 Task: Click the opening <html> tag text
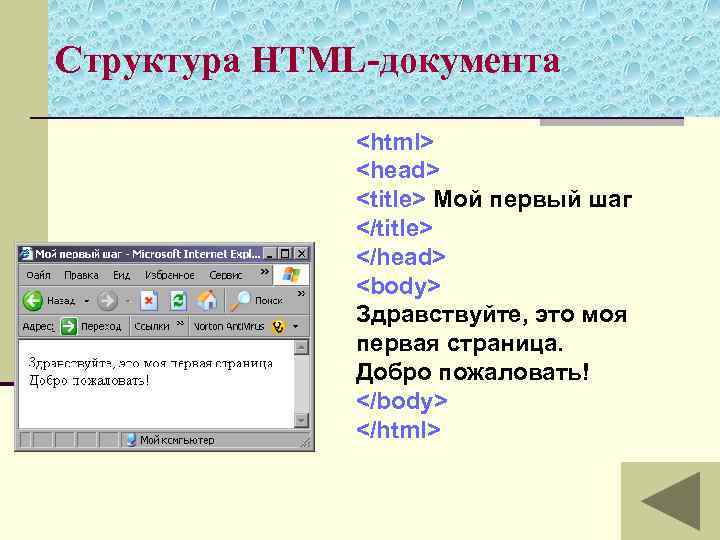tap(394, 141)
